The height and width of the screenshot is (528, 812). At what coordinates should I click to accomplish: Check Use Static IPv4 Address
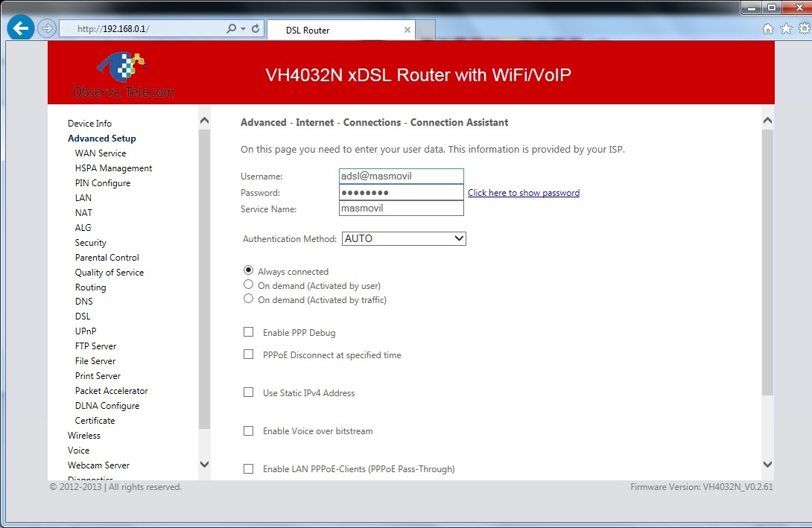click(249, 392)
